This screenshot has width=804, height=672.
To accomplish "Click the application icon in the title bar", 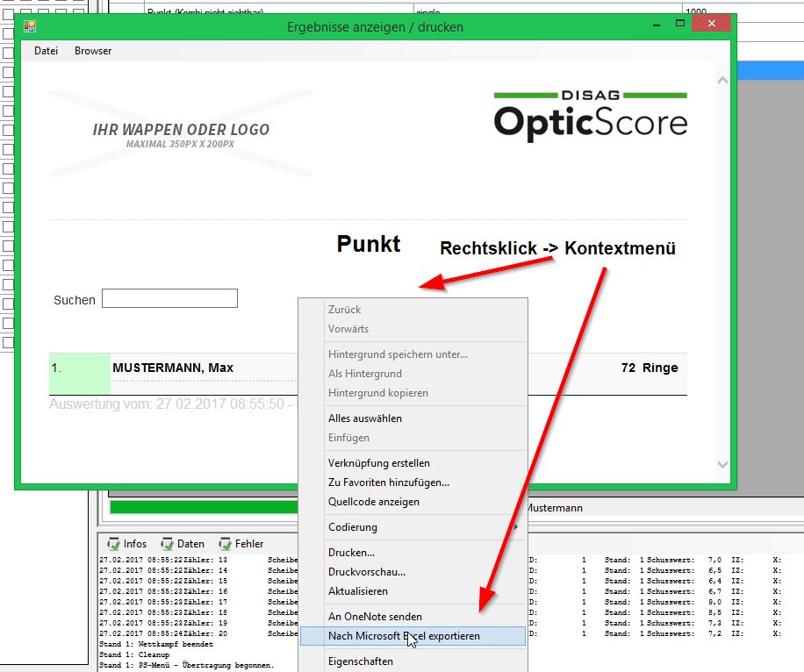I will point(30,26).
